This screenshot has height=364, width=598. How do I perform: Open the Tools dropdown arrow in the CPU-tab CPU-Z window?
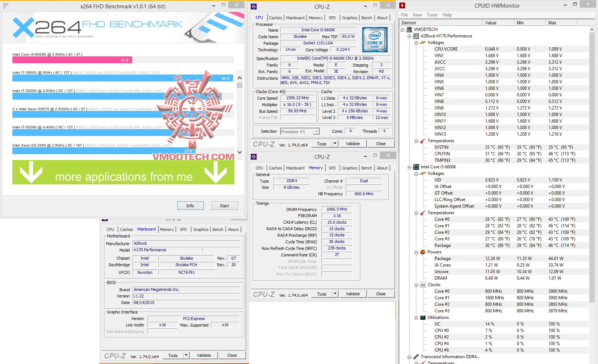pos(335,144)
